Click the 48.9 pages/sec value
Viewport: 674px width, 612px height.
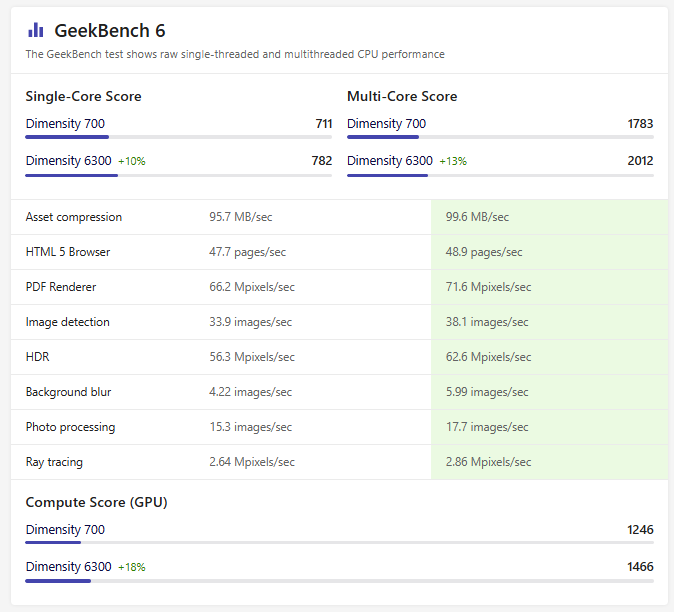[484, 252]
